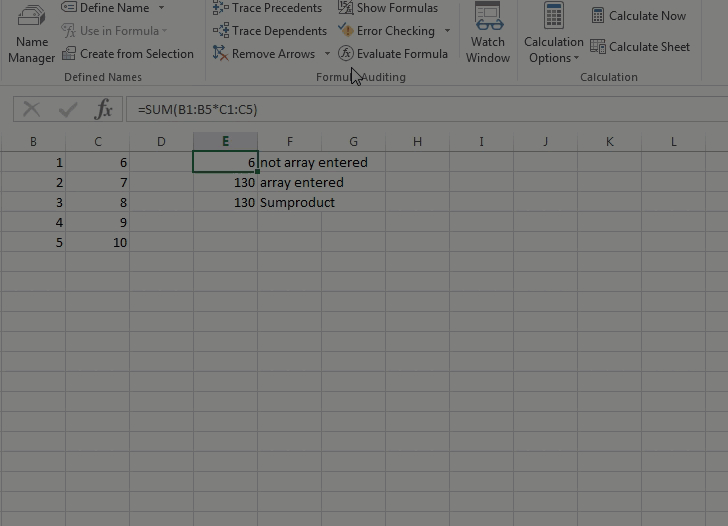Confirm formula entry with checkmark
Screen dimensions: 728x526
(68, 110)
